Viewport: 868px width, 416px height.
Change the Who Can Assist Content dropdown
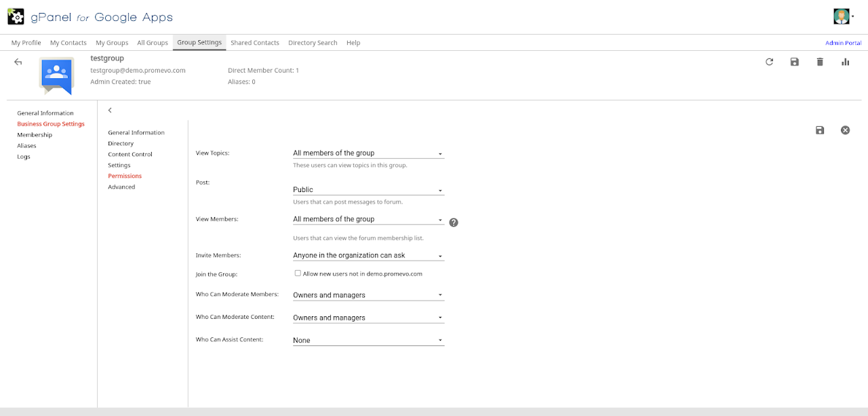368,340
